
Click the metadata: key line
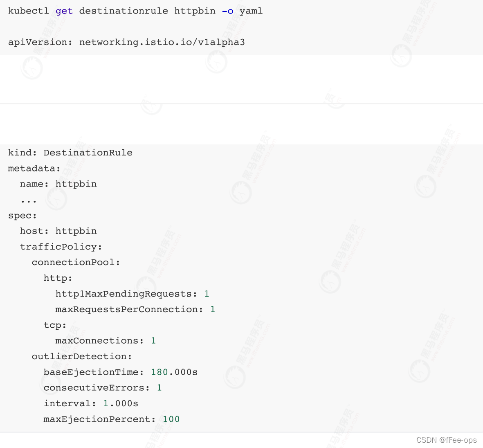click(x=34, y=168)
